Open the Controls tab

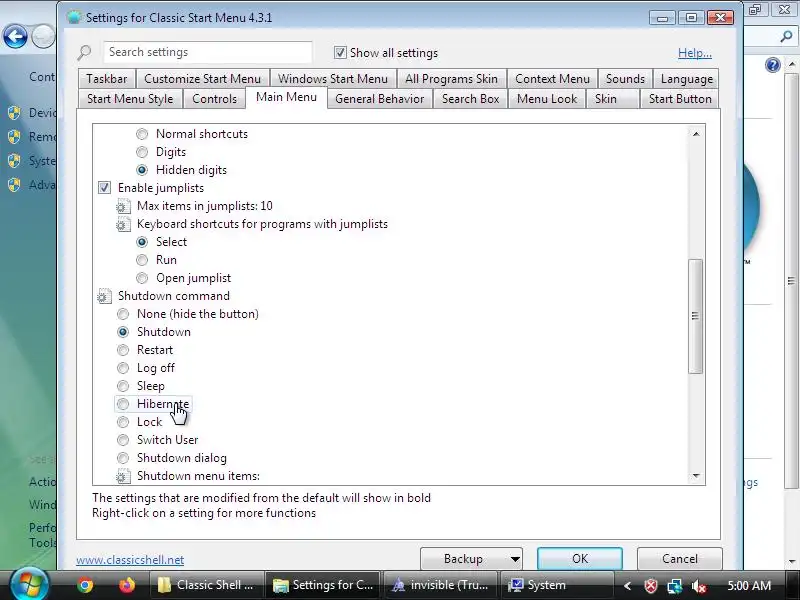pos(214,99)
